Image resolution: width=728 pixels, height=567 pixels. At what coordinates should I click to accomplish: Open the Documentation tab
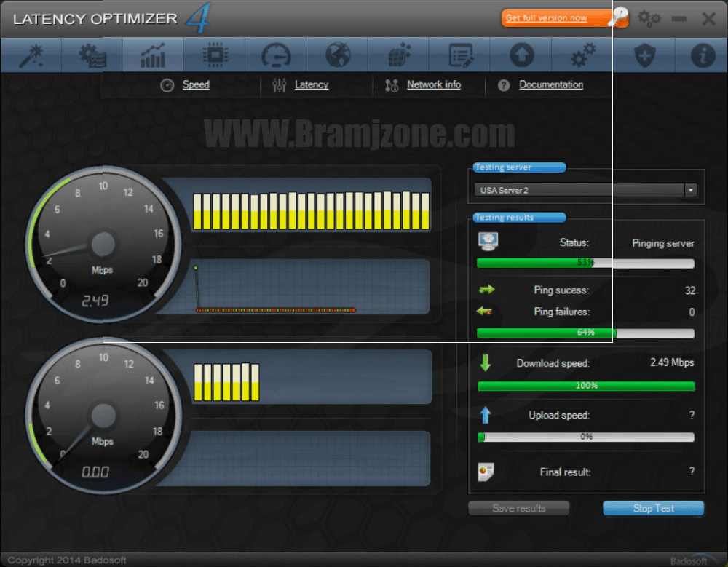(551, 84)
